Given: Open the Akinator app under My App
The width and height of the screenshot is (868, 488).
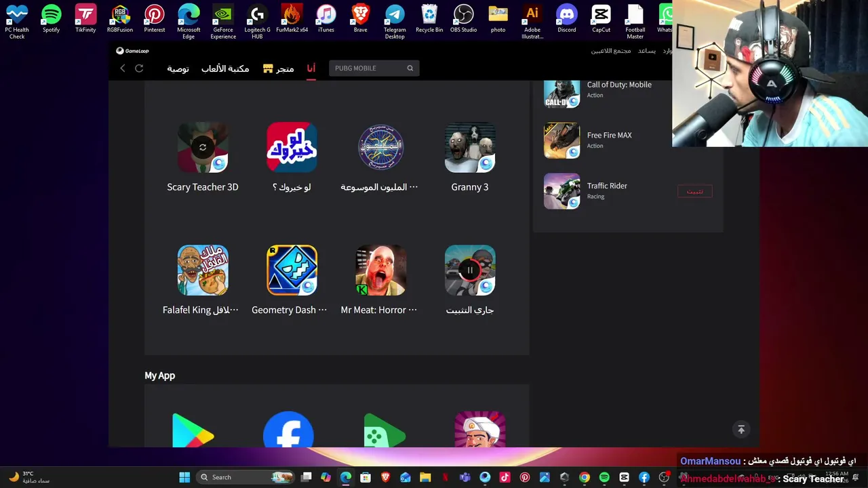Looking at the screenshot, I should (x=480, y=430).
